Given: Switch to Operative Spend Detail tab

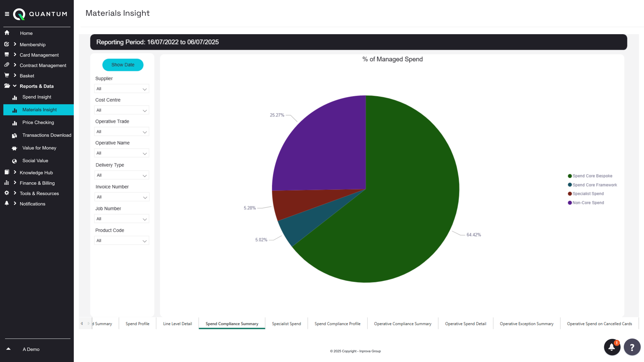Looking at the screenshot, I should [465, 324].
